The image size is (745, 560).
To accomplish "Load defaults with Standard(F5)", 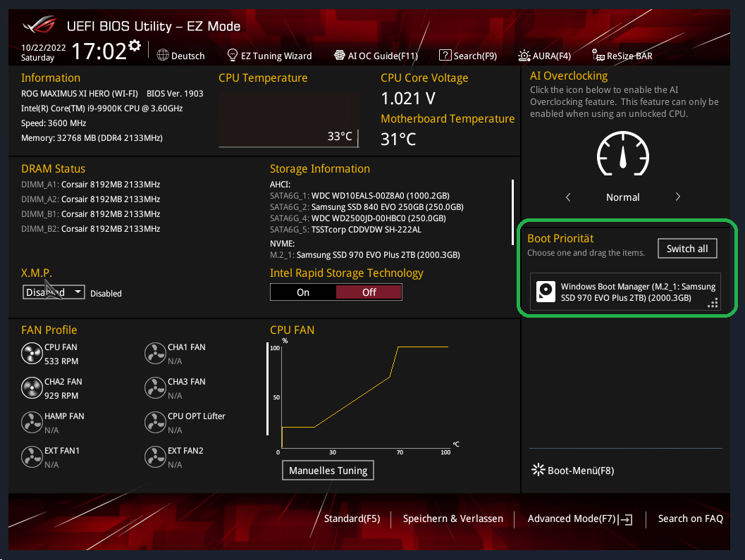I will (x=352, y=518).
